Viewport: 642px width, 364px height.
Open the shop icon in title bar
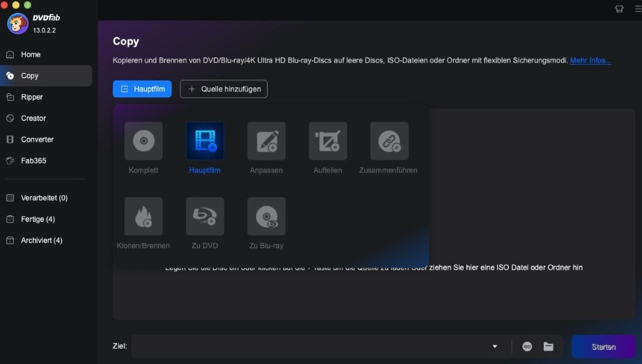(x=619, y=8)
